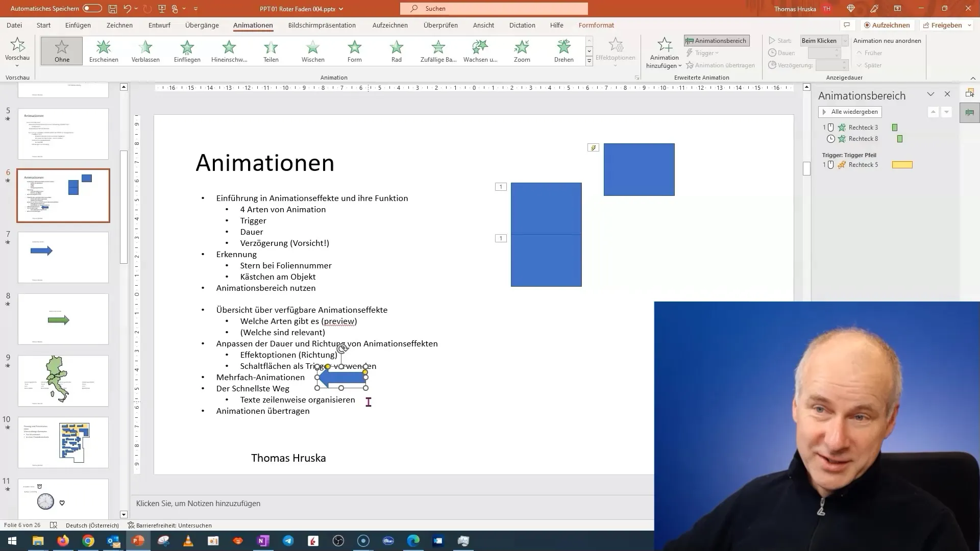The image size is (980, 551).
Task: Click the Zoom animation effect icon
Action: pyautogui.click(x=522, y=51)
